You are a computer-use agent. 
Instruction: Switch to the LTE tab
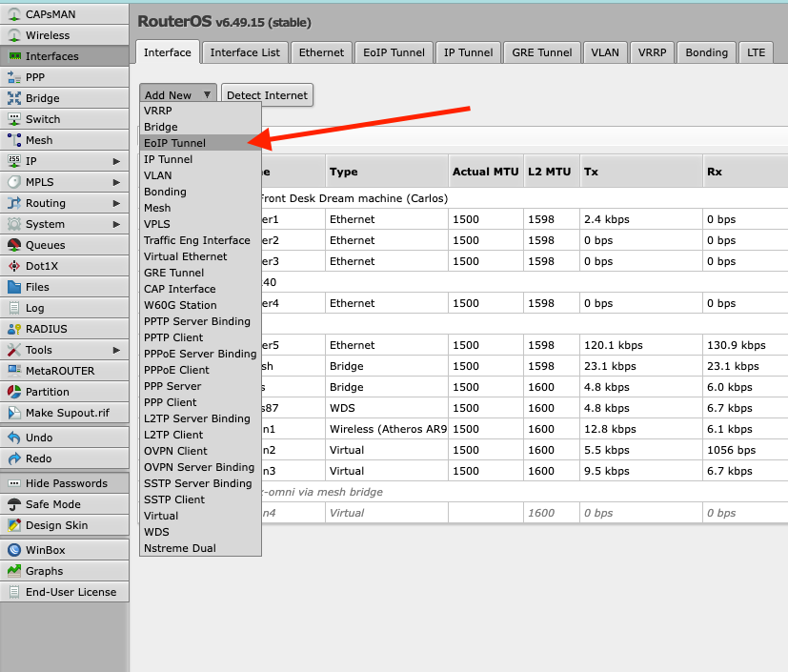click(x=756, y=52)
